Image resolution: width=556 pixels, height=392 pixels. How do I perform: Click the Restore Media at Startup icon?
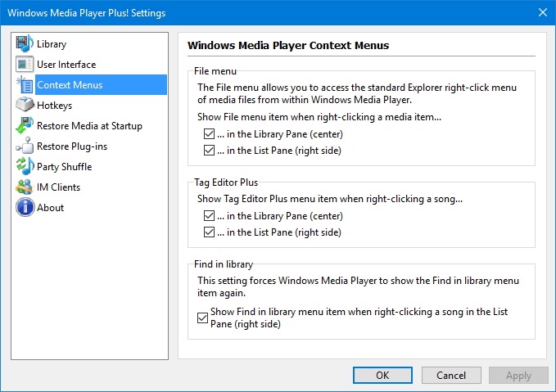click(x=25, y=126)
